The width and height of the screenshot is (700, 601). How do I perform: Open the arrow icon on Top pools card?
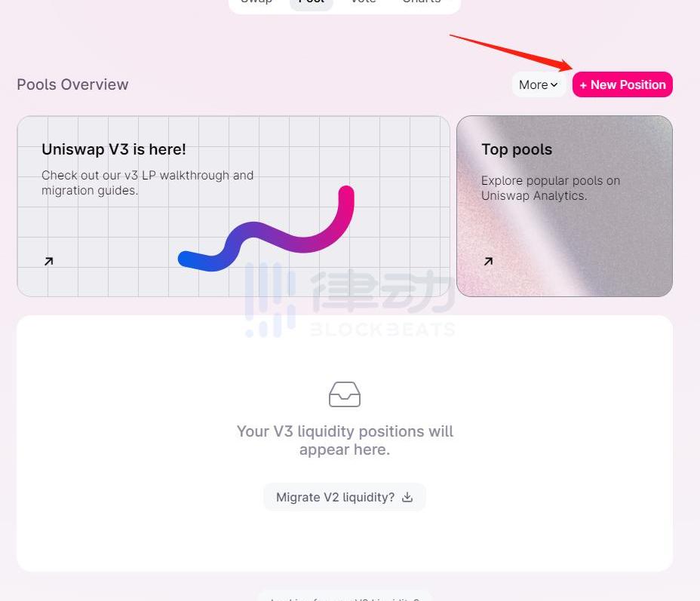(488, 261)
